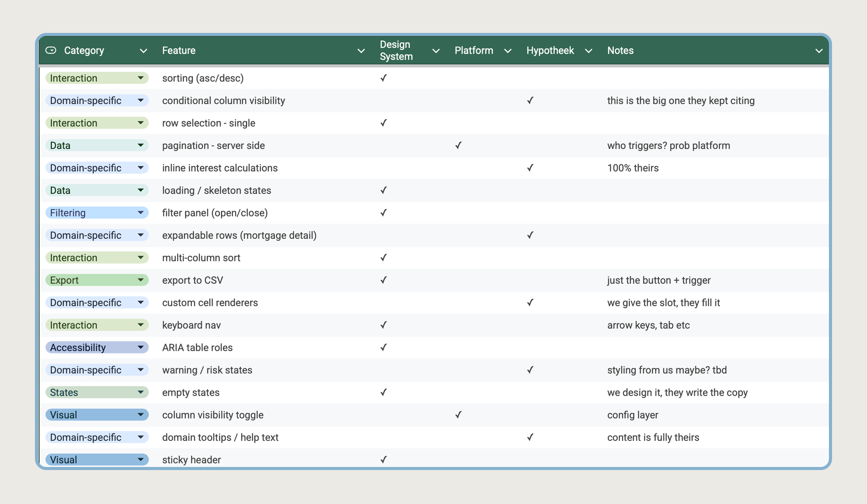Open category dropdown arrow on Export chip

(140, 280)
